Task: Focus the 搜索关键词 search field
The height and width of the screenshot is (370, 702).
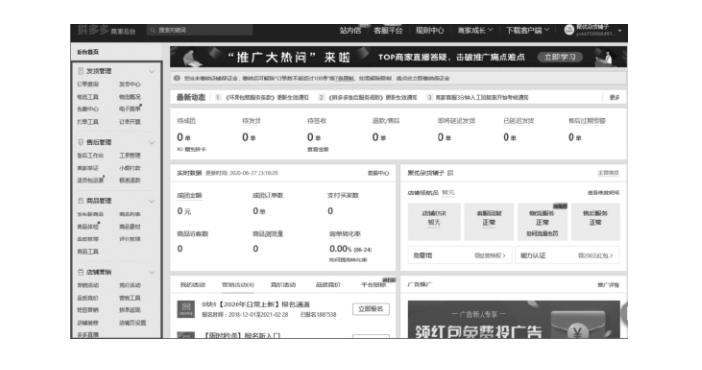Action: [x=200, y=30]
